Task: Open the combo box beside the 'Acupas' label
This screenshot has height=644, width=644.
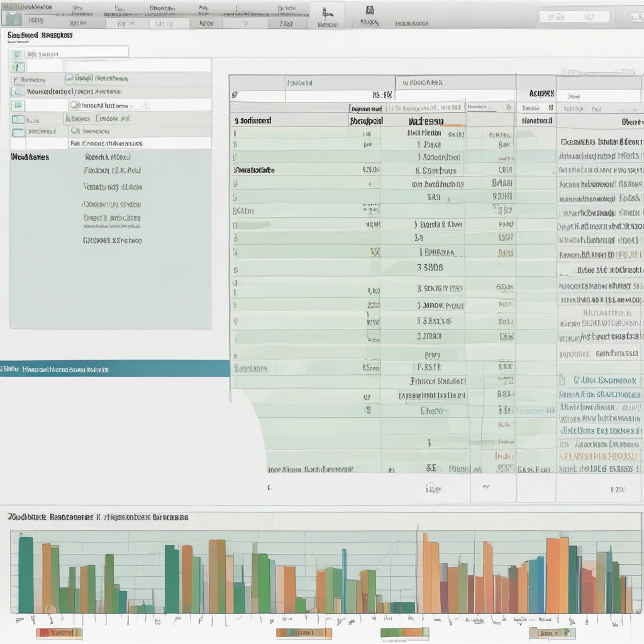Action: click(x=599, y=97)
